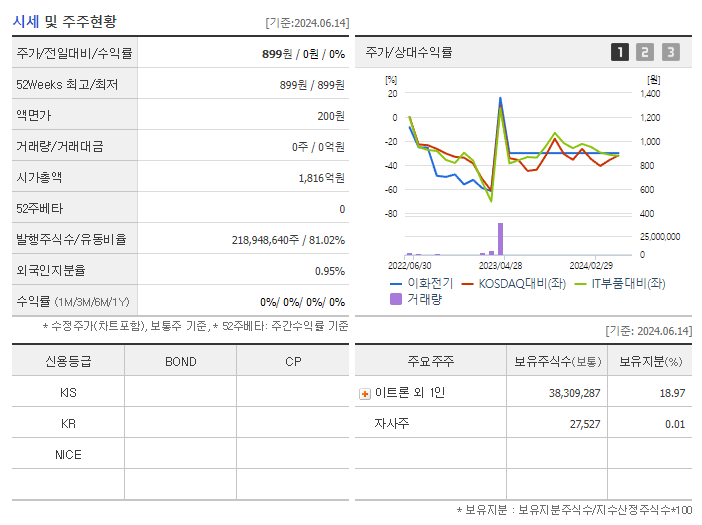Screen dimensions: 702x525
Task: Click the BOND column header
Action: click(x=181, y=362)
